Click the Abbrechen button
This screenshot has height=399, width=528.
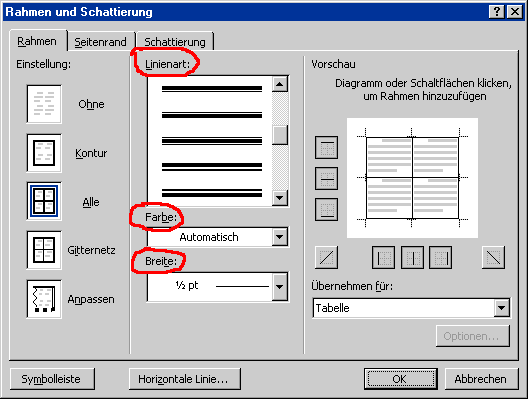coord(481,379)
